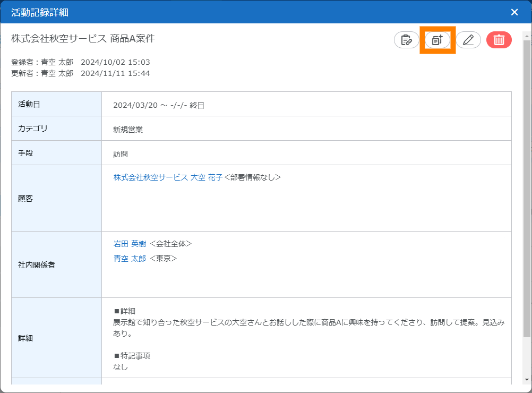The image size is (532, 393).
Task: Click the 手段 value 訪問
Action: pyautogui.click(x=121, y=154)
